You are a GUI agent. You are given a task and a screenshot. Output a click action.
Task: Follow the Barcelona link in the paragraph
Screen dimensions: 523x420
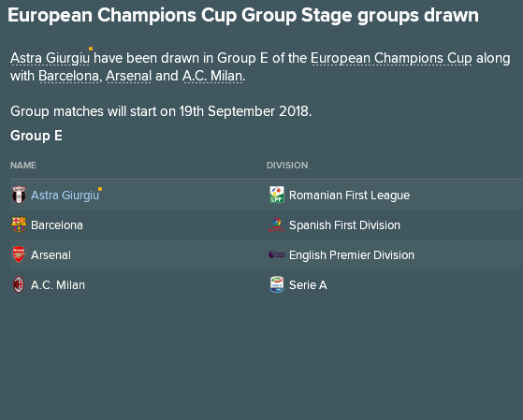point(68,76)
